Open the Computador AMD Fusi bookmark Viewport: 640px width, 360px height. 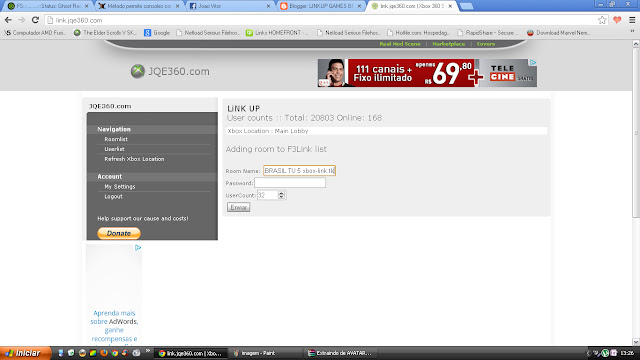[36, 33]
